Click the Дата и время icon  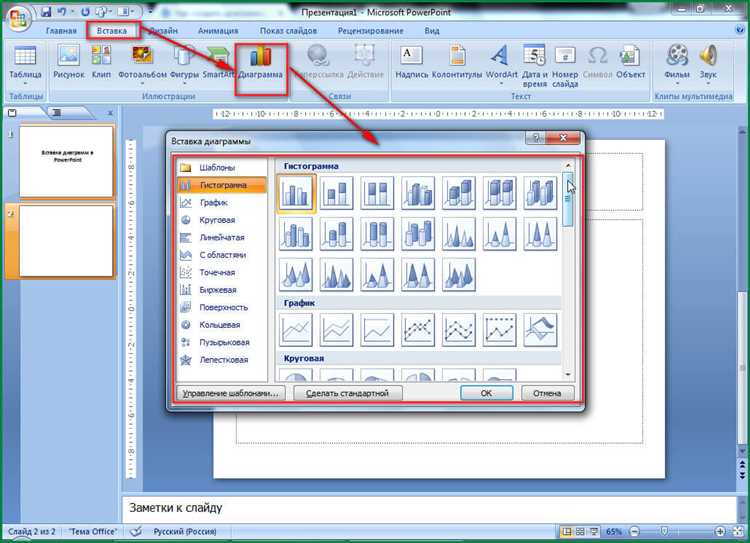(534, 55)
